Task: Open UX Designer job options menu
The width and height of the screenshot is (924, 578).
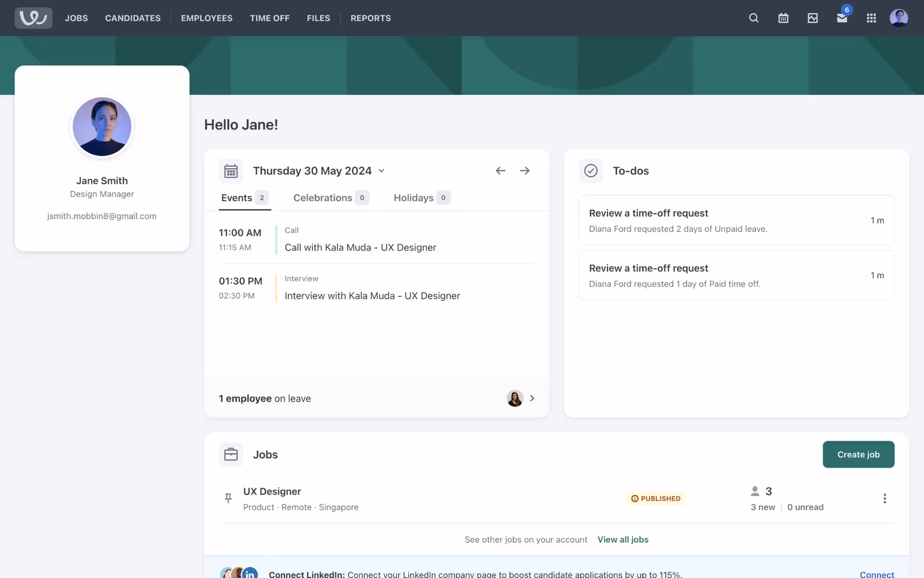Action: coord(885,499)
